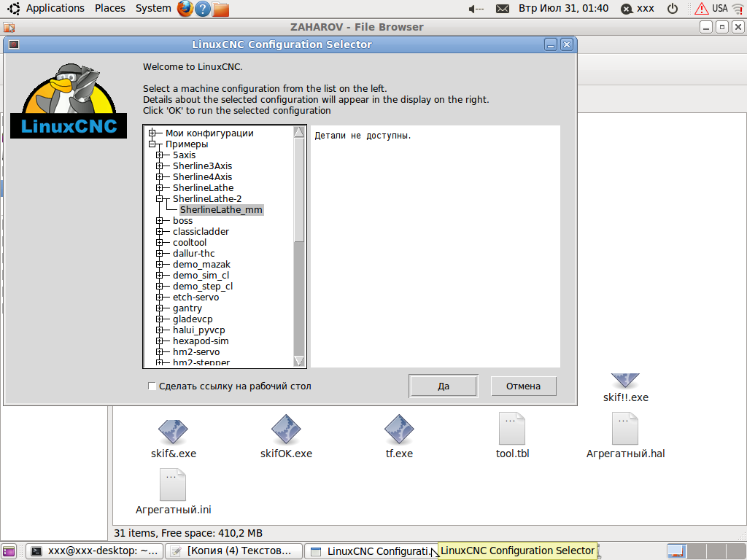Click the red warning triangle icon

[x=701, y=9]
